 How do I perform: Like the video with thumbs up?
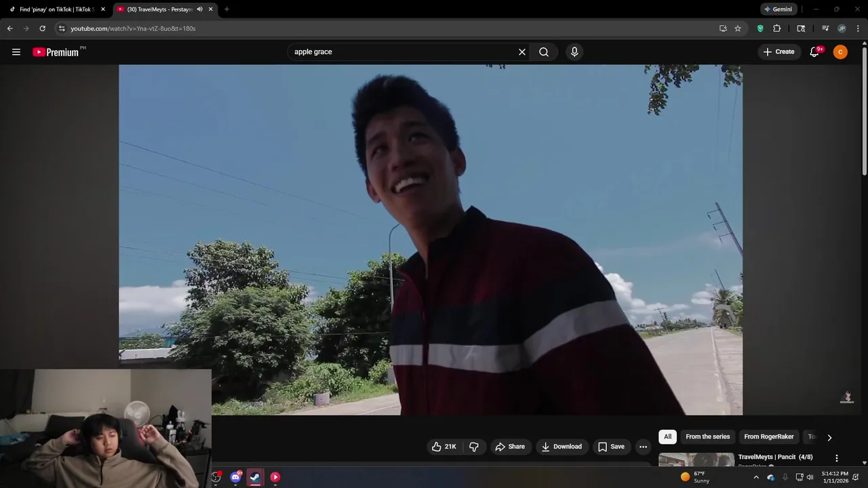pyautogui.click(x=444, y=447)
